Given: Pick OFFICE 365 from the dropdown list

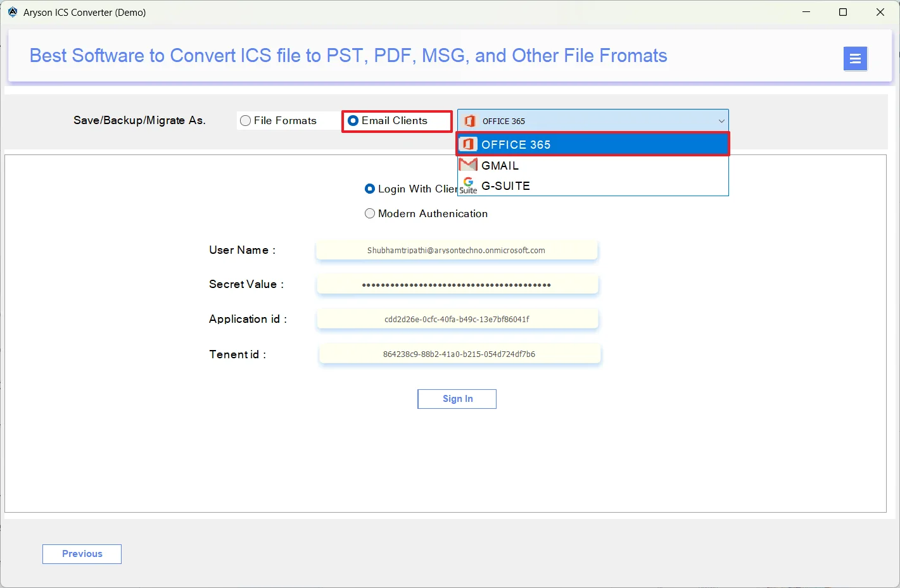Looking at the screenshot, I should coord(593,144).
